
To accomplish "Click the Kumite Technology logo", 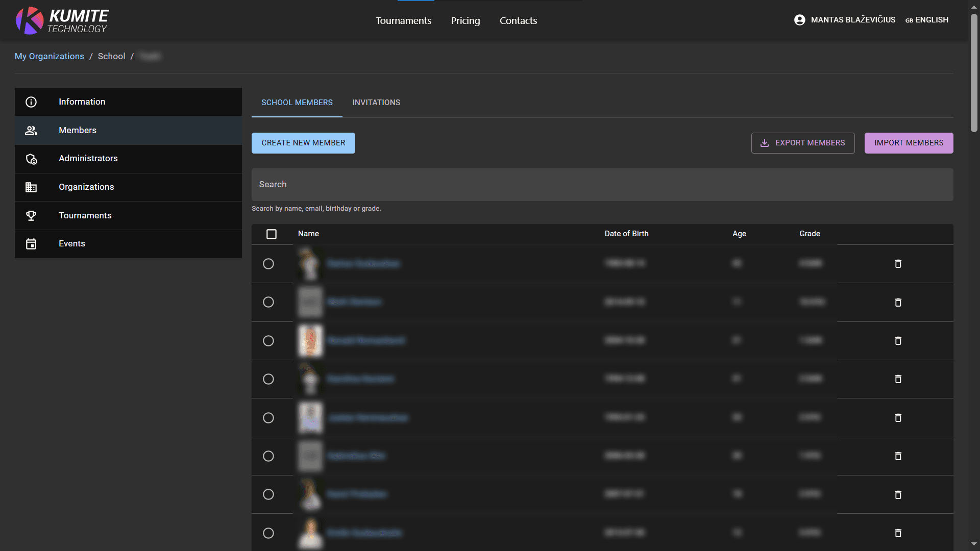I will [x=61, y=20].
